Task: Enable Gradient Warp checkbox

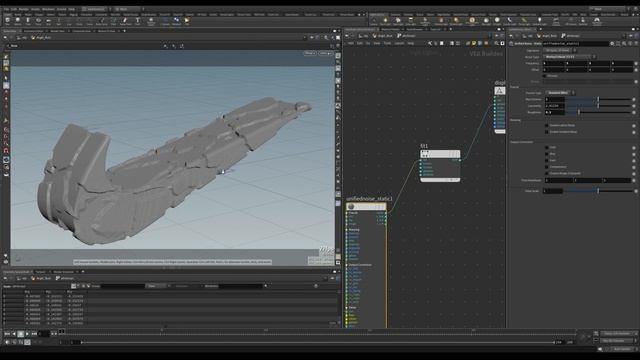Action: [547, 132]
